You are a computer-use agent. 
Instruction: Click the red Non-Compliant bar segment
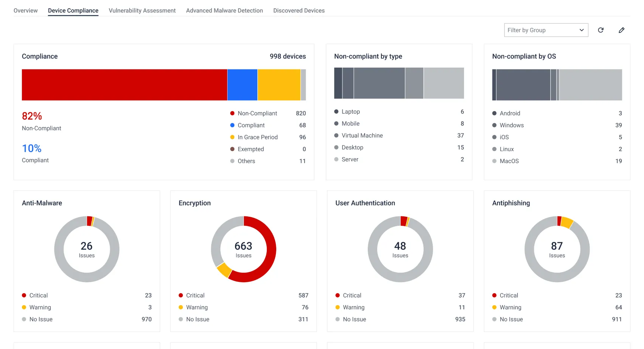coord(124,85)
